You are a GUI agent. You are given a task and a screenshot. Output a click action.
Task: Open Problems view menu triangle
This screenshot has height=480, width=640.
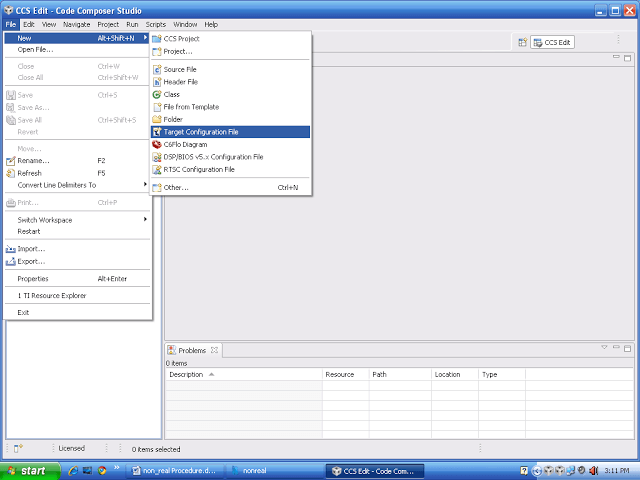604,347
